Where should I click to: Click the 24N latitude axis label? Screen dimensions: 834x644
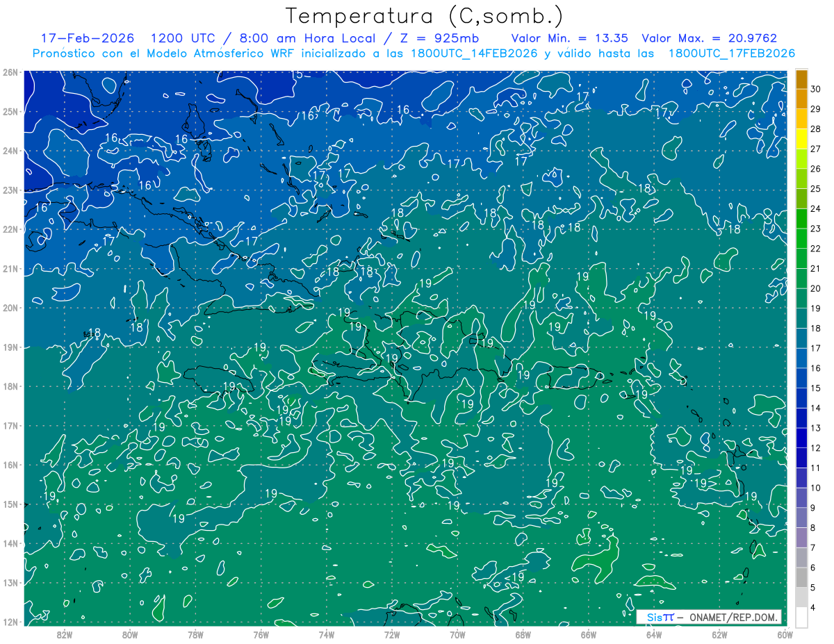(10, 151)
